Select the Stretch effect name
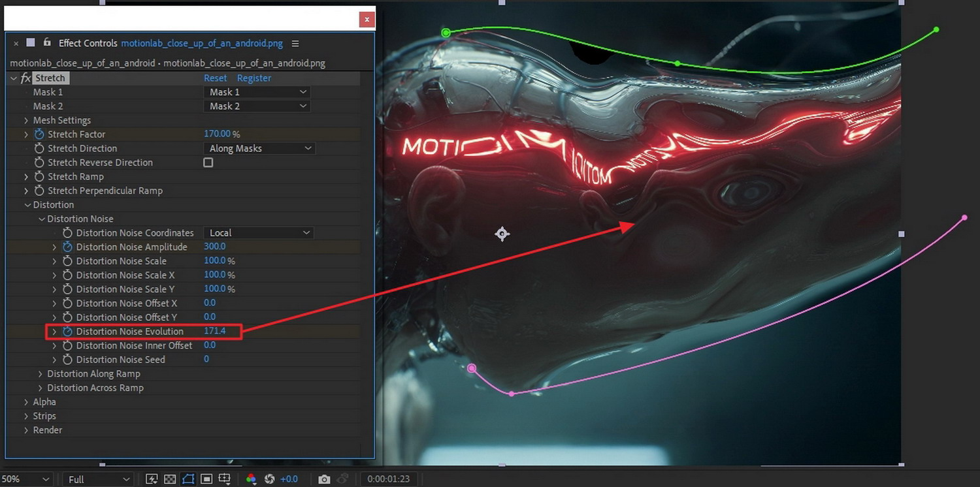 (50, 78)
